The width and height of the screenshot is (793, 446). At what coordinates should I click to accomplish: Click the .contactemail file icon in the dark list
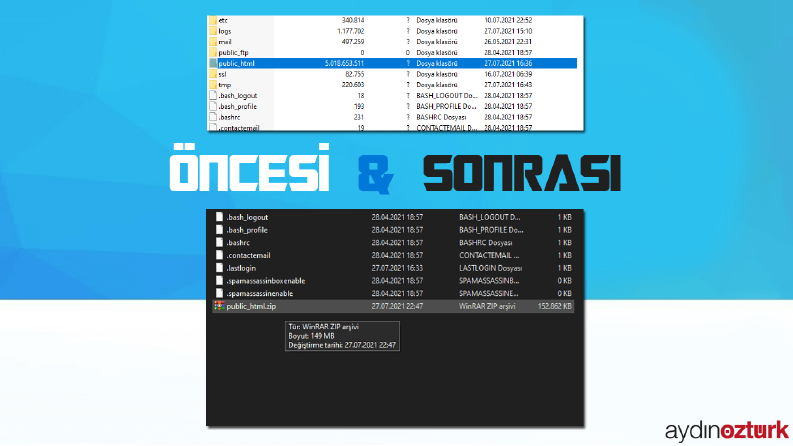click(219, 255)
